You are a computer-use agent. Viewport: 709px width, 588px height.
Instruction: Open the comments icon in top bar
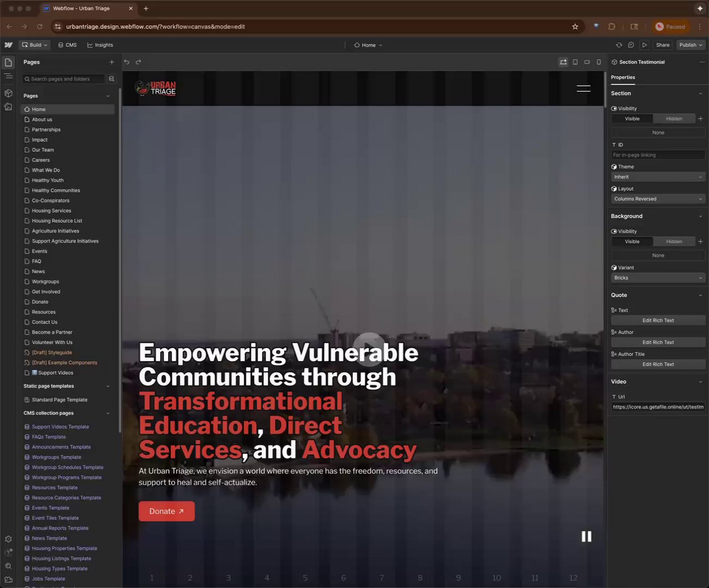point(631,45)
